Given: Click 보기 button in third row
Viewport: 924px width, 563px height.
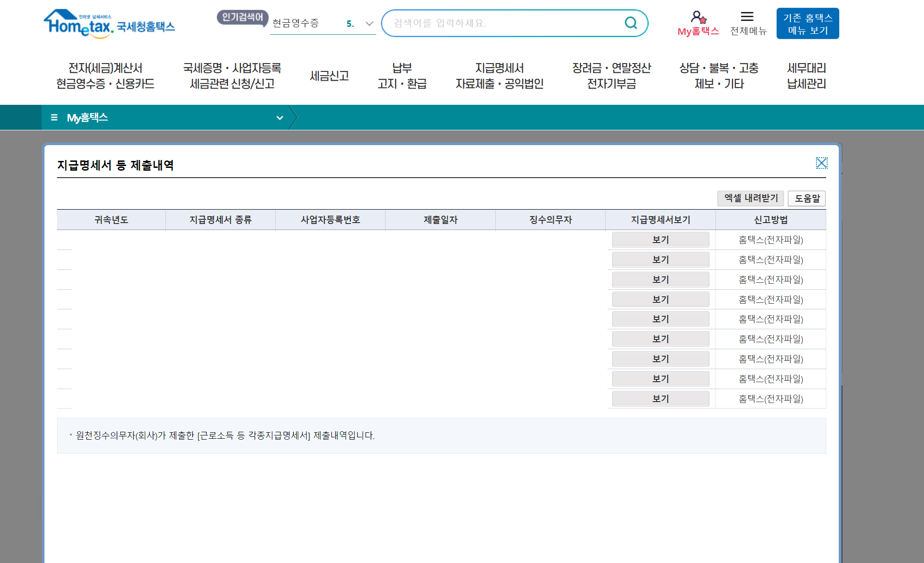Looking at the screenshot, I should click(661, 280).
